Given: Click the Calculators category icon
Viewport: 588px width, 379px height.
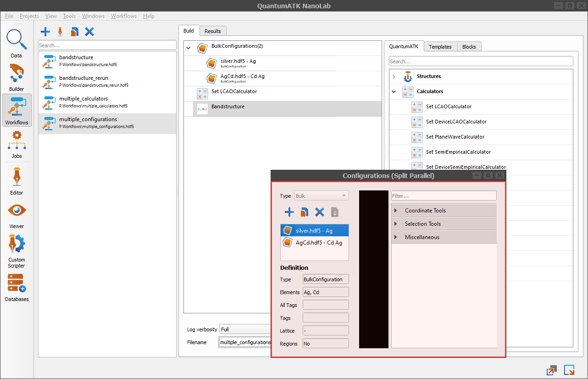Looking at the screenshot, I should (408, 92).
